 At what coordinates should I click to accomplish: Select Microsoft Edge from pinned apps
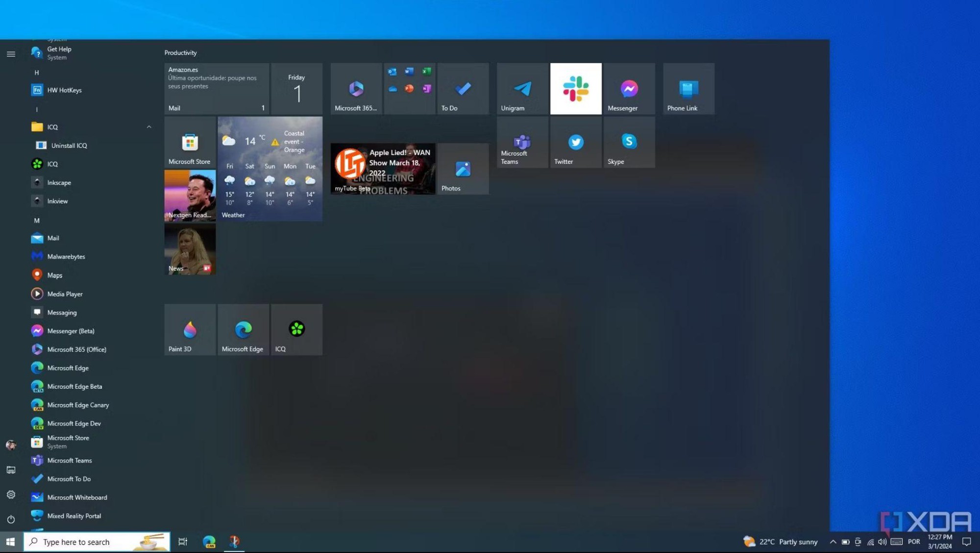(x=243, y=329)
